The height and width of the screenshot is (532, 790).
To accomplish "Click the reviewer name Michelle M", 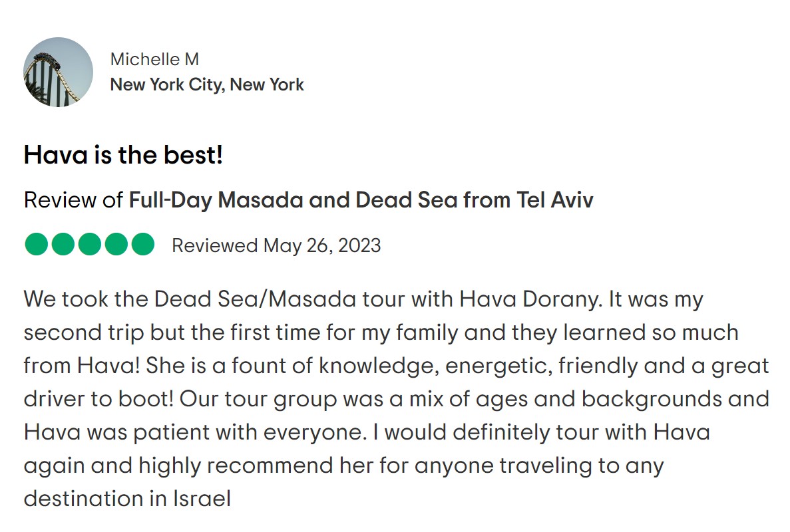I will tap(154, 59).
